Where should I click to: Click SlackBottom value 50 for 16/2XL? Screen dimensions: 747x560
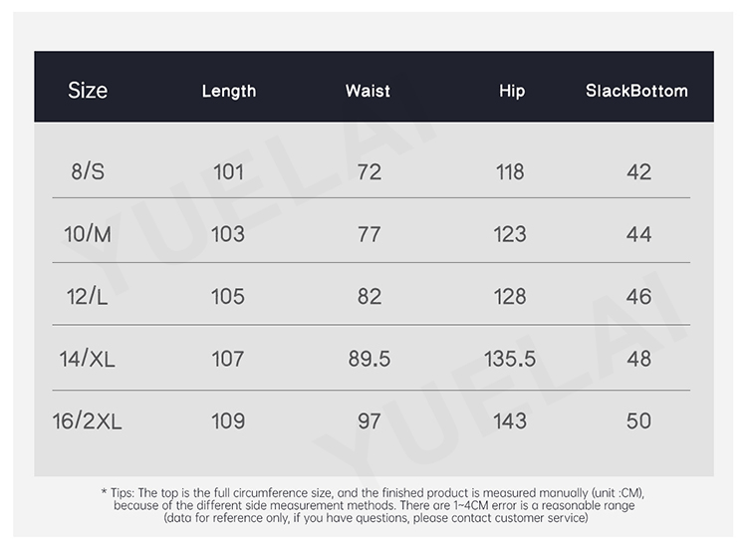[639, 420]
